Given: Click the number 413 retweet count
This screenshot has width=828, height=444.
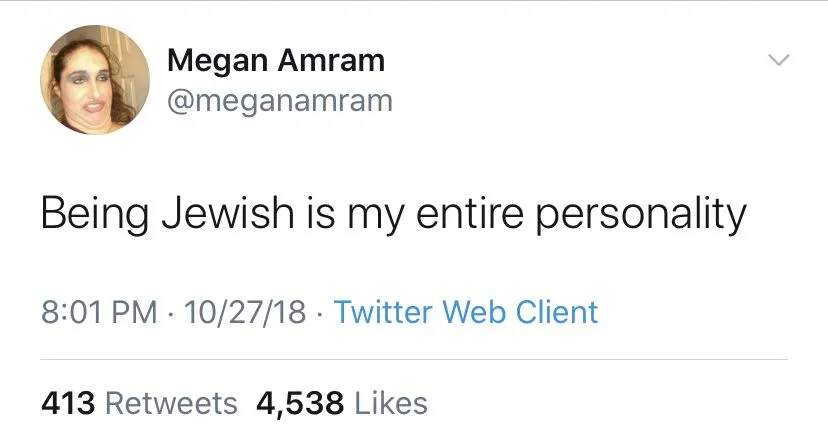Looking at the screenshot, I should coord(68,403).
